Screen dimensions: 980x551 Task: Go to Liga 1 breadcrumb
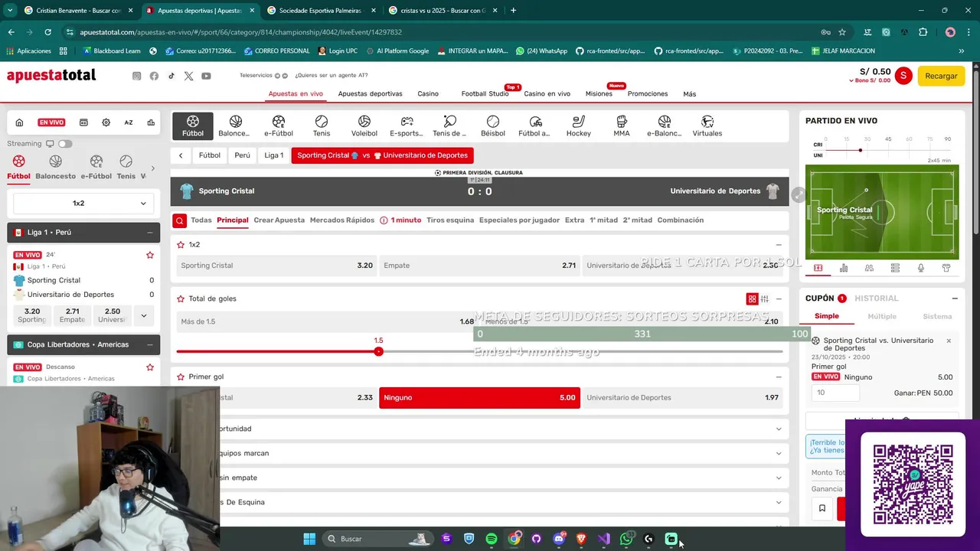click(273, 155)
